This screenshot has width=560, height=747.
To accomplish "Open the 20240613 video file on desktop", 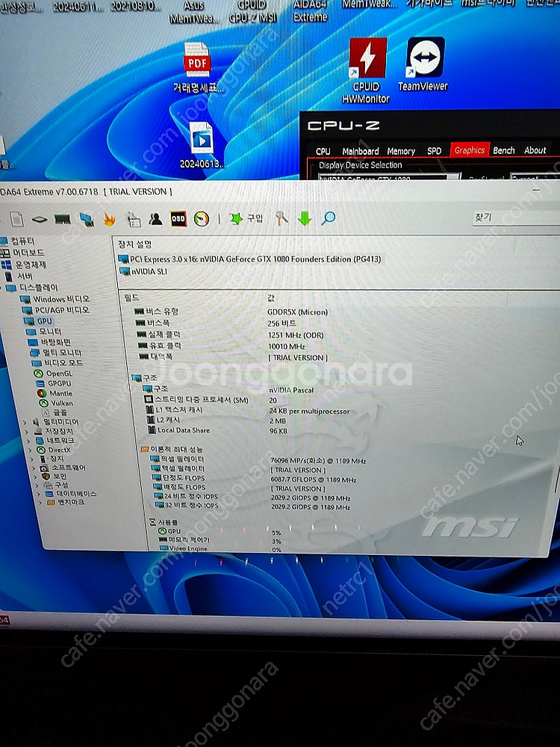I will pos(202,146).
